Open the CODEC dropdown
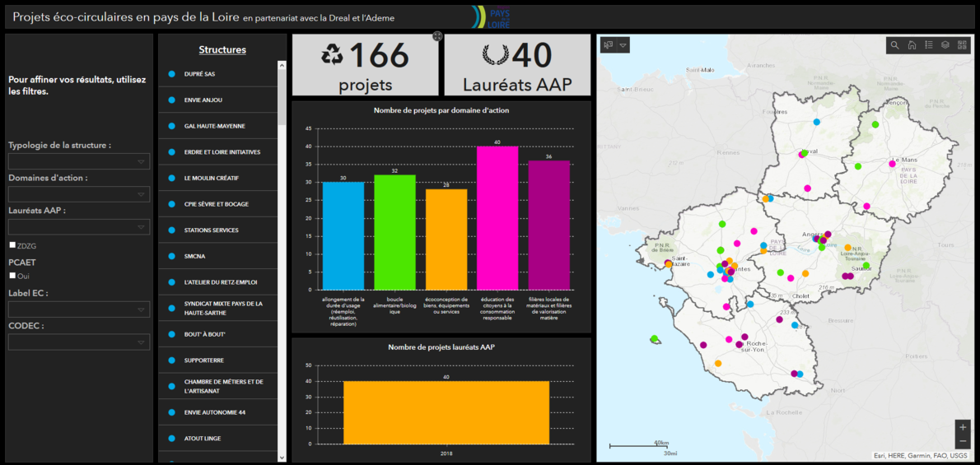 click(79, 342)
